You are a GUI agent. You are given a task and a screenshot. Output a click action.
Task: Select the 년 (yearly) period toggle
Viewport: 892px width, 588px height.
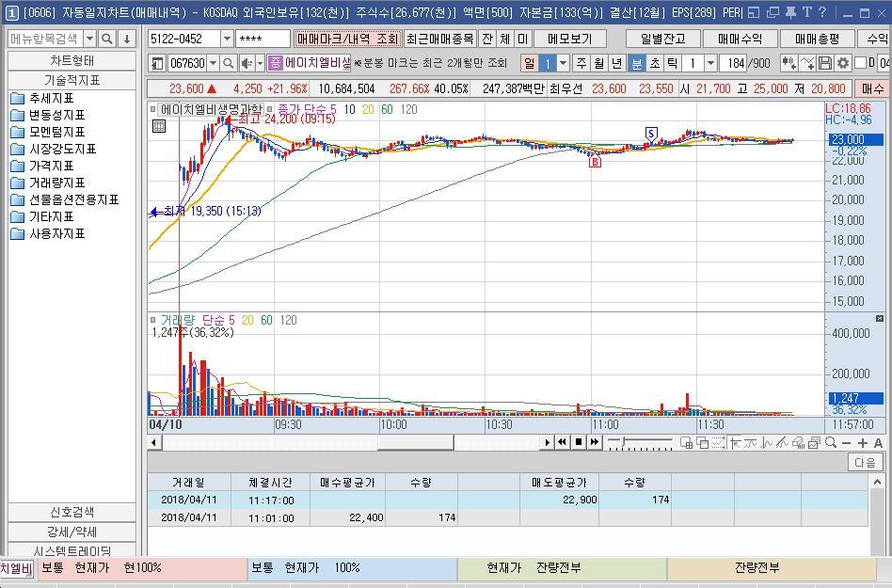tap(616, 63)
